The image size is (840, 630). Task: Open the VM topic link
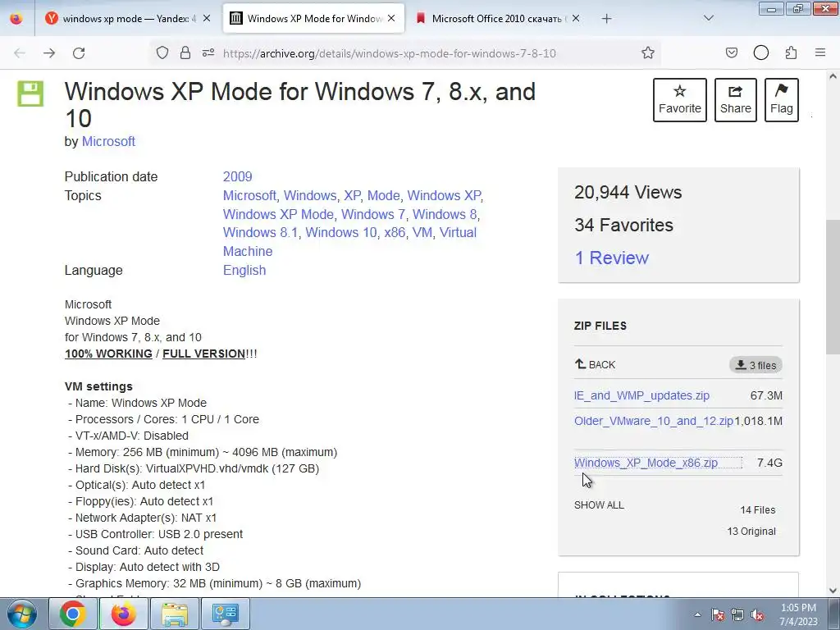pyautogui.click(x=422, y=232)
